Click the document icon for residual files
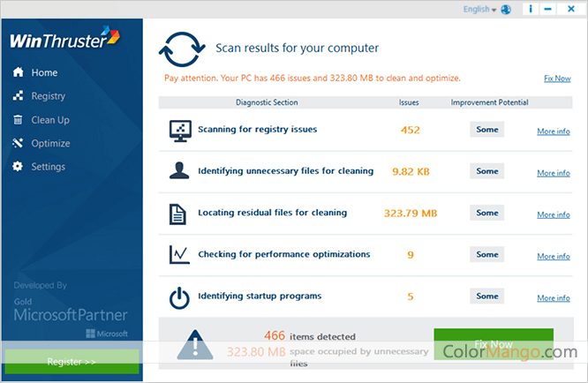 tap(177, 214)
